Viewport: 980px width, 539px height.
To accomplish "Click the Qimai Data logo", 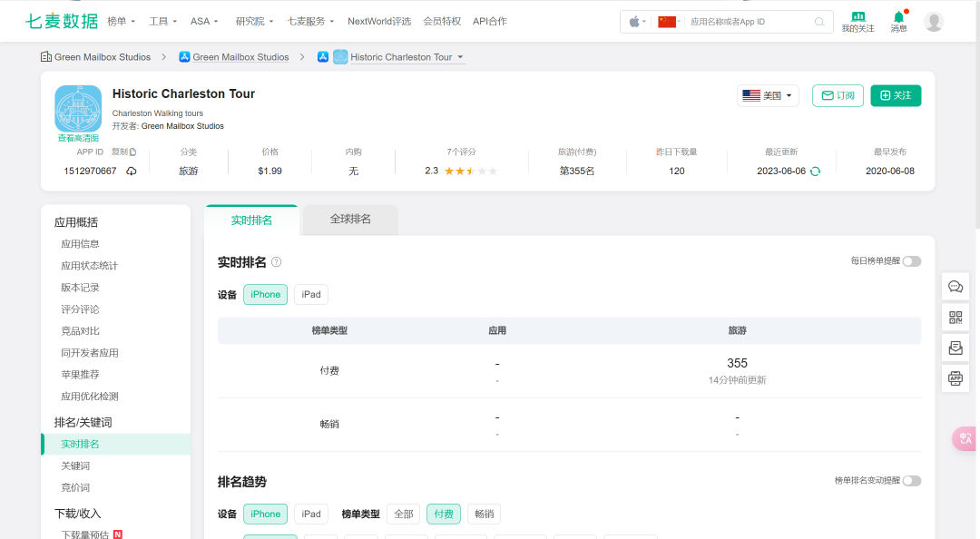I will (62, 21).
